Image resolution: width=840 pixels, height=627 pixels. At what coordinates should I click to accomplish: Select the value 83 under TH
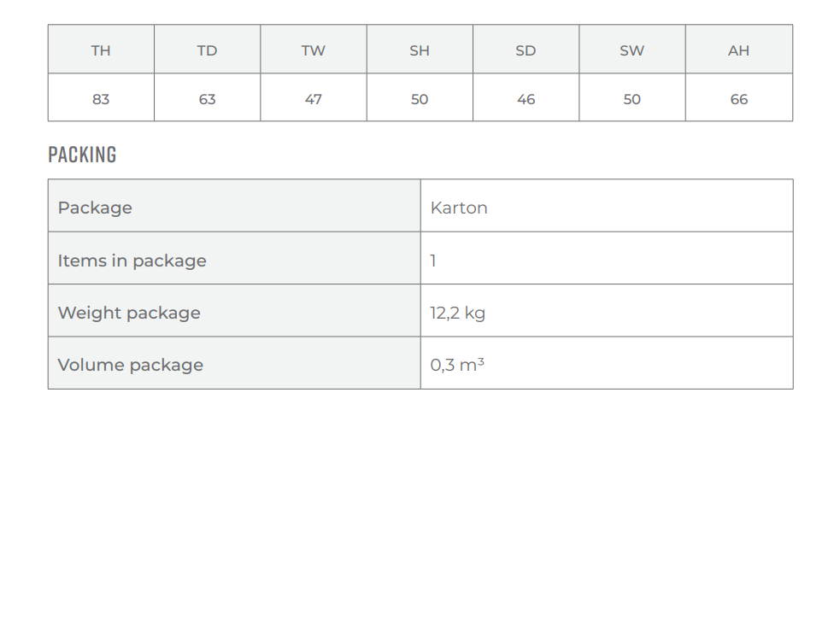pyautogui.click(x=101, y=99)
